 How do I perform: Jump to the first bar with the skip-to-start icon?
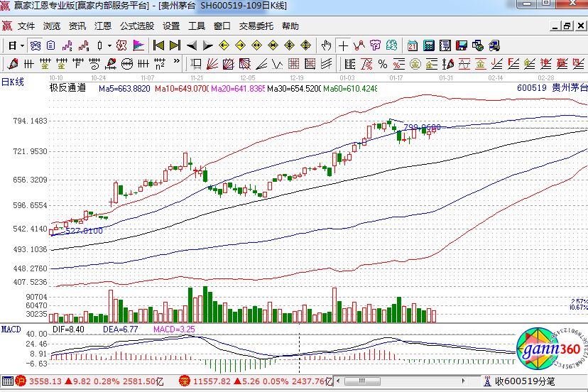coord(158,45)
